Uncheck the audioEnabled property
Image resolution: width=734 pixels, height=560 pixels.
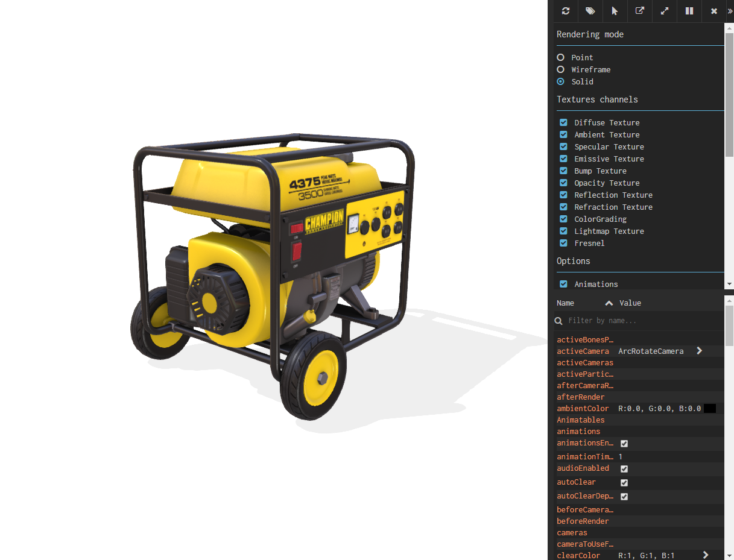(x=624, y=468)
